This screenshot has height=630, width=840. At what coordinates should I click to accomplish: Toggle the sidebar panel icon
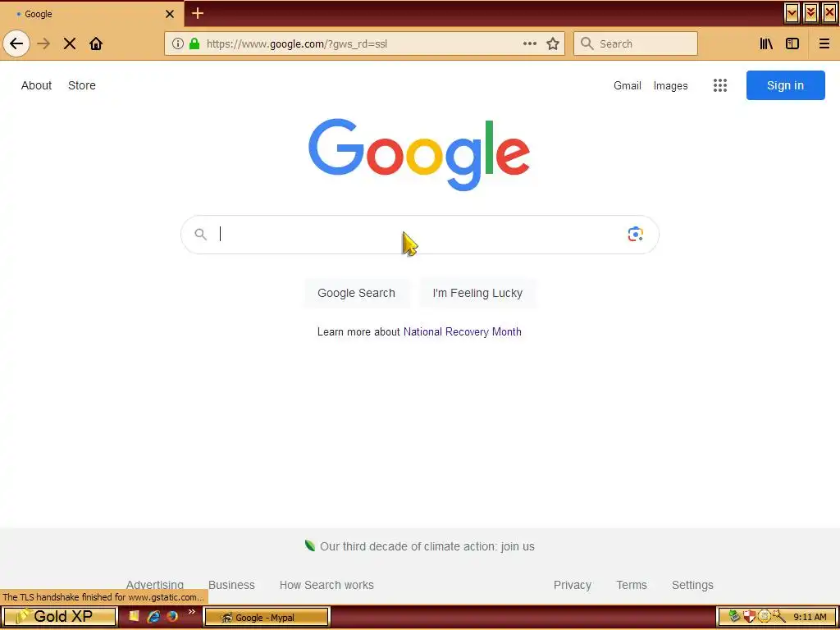[x=792, y=44]
